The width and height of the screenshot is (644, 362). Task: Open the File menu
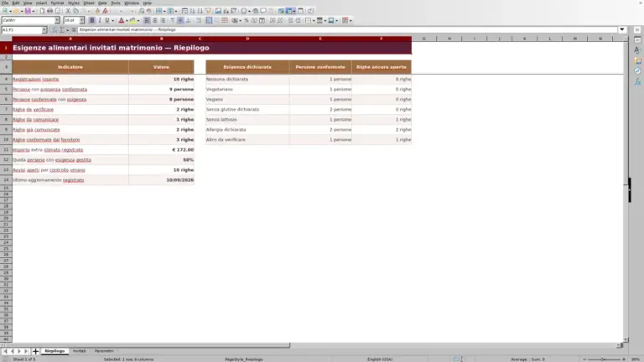click(x=5, y=3)
